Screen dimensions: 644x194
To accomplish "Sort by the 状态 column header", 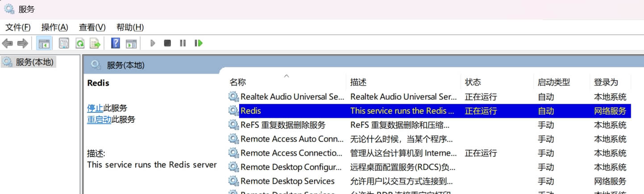I will pyautogui.click(x=473, y=83).
